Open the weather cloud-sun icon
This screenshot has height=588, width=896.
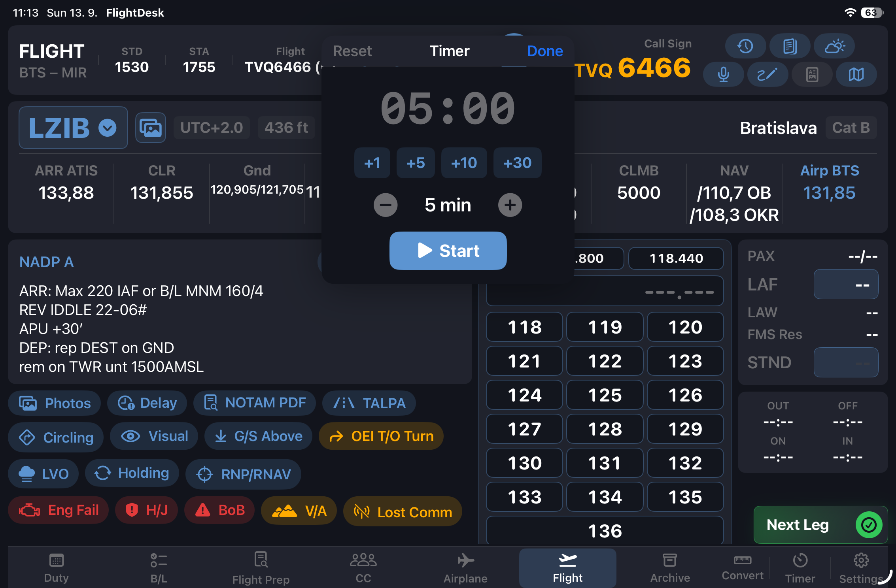834,46
